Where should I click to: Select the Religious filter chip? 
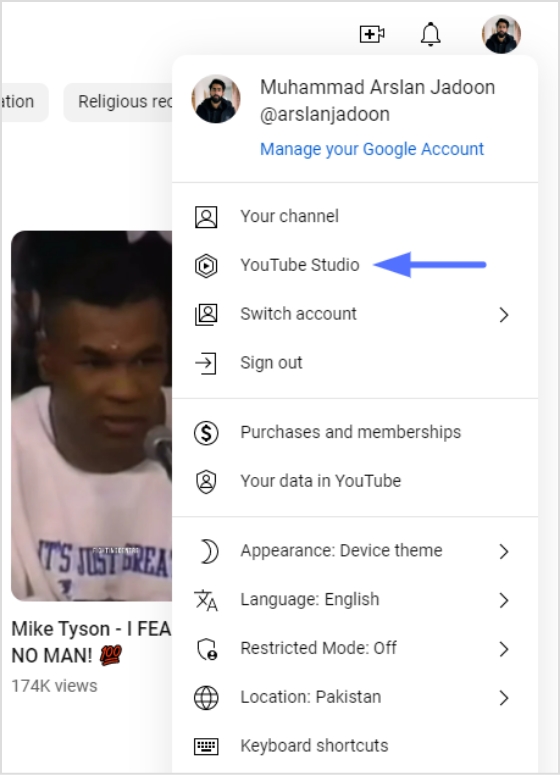coord(118,102)
